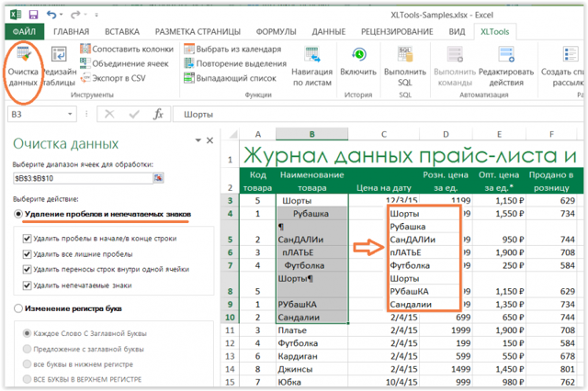
Task: Click cell Платье in row 11
Action: (312, 330)
